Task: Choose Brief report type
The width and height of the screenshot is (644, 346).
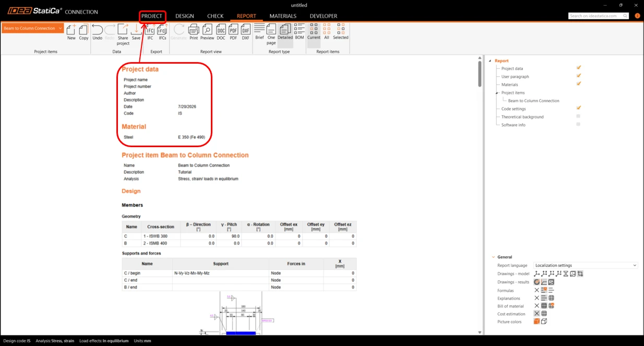Action: pos(259,31)
